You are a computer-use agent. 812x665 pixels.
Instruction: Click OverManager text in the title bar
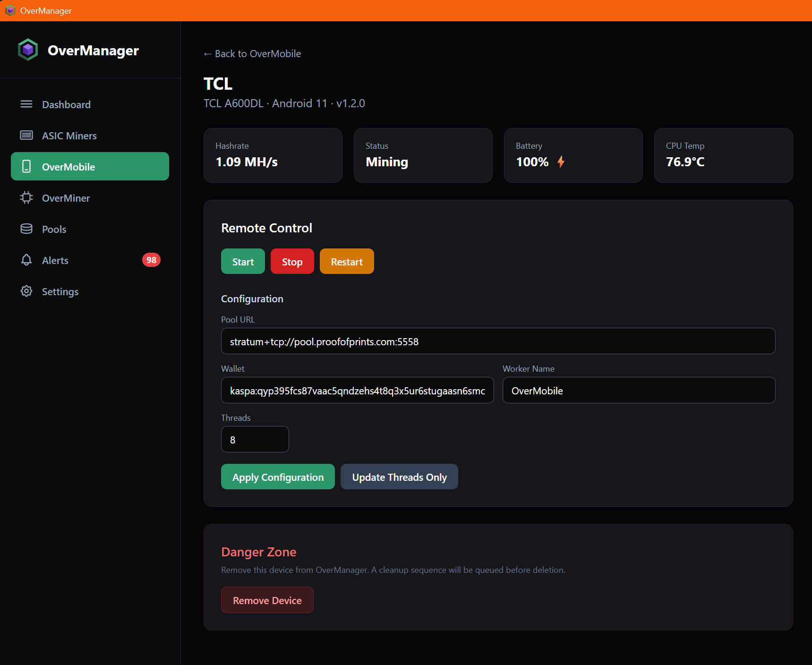(x=46, y=10)
